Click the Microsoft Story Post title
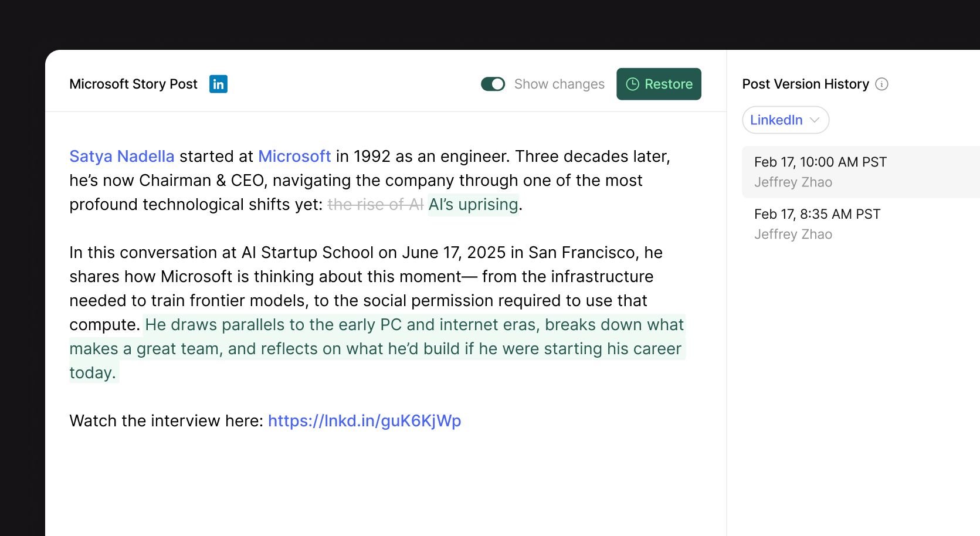980x536 pixels. pyautogui.click(x=133, y=84)
